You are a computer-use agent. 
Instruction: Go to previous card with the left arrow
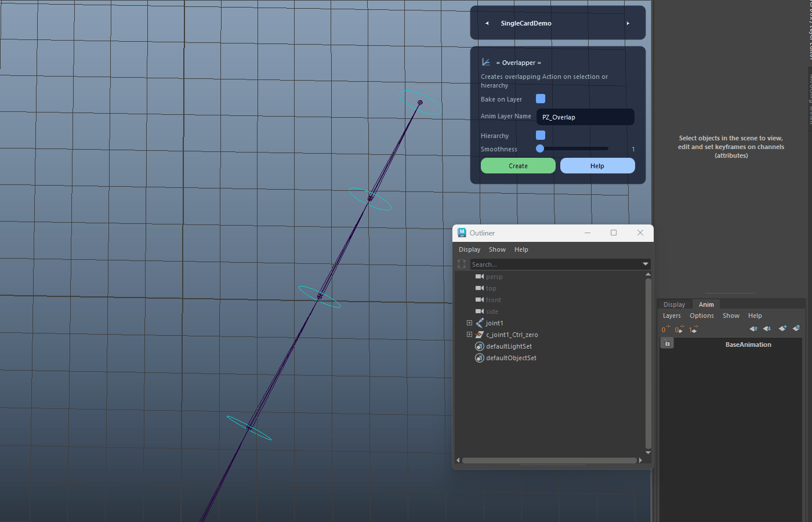coord(487,23)
